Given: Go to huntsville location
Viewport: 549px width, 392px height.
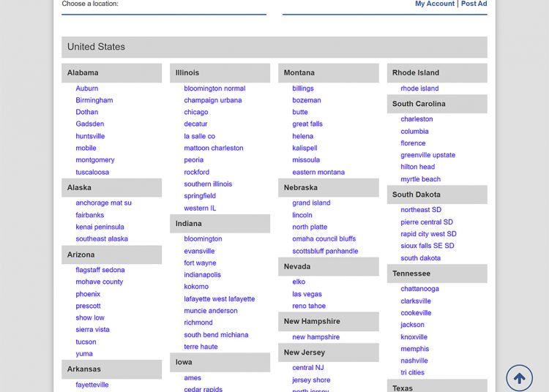Looking at the screenshot, I should tap(90, 136).
